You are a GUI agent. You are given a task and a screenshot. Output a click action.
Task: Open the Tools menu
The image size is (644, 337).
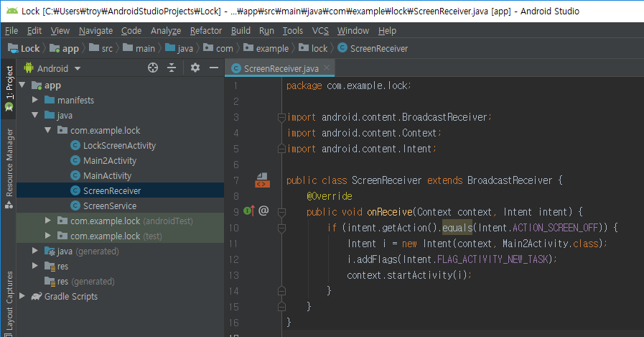tap(293, 31)
